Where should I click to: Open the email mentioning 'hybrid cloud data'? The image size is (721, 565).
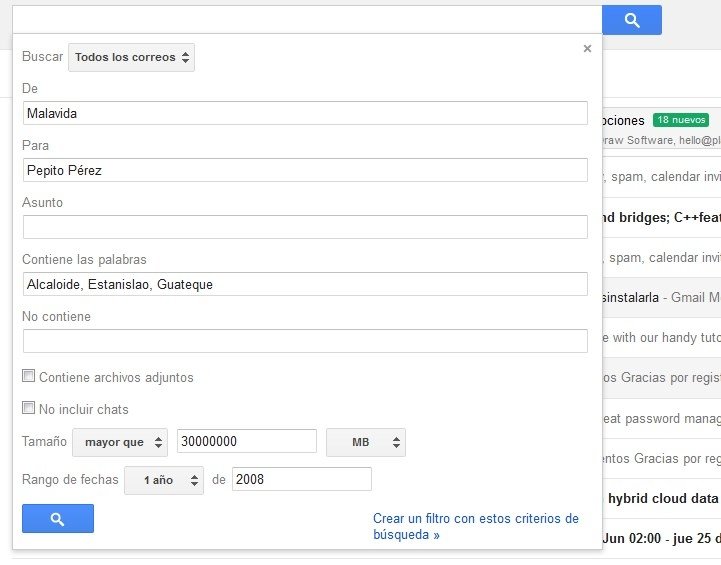coord(662,499)
